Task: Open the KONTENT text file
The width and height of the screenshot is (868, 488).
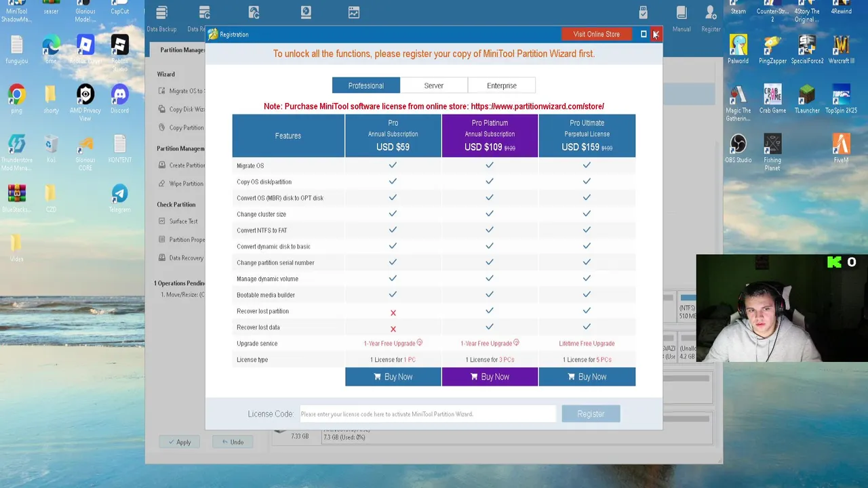Action: tap(119, 148)
